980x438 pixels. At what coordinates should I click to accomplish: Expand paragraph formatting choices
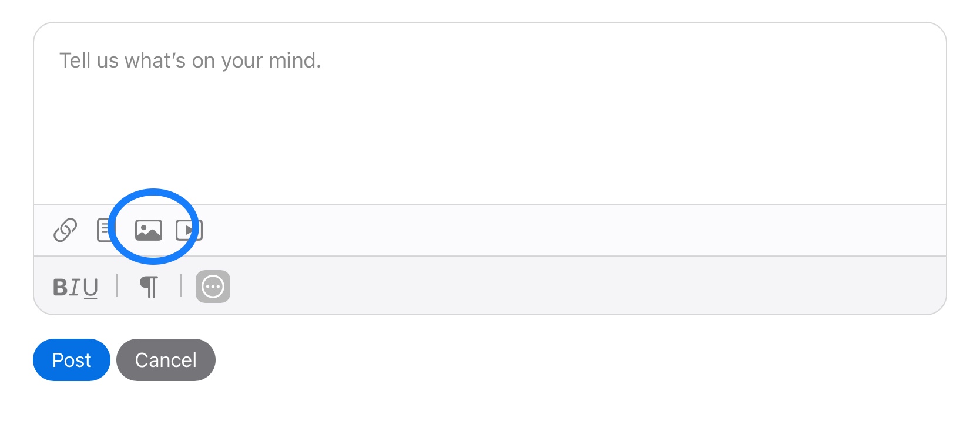[149, 287]
